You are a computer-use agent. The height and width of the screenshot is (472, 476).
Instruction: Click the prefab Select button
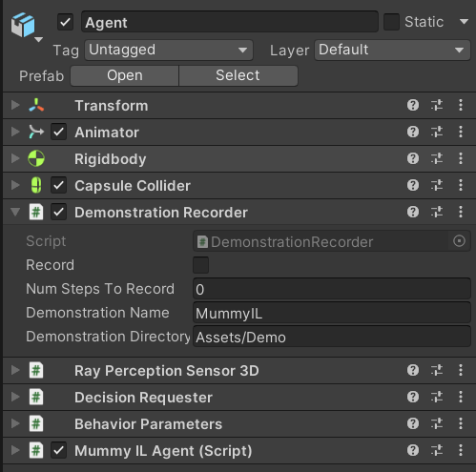(238, 76)
